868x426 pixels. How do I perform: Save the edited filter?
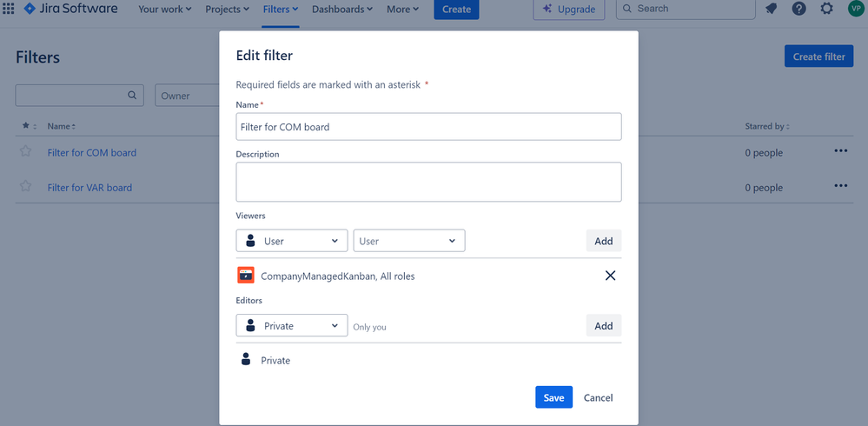tap(553, 397)
